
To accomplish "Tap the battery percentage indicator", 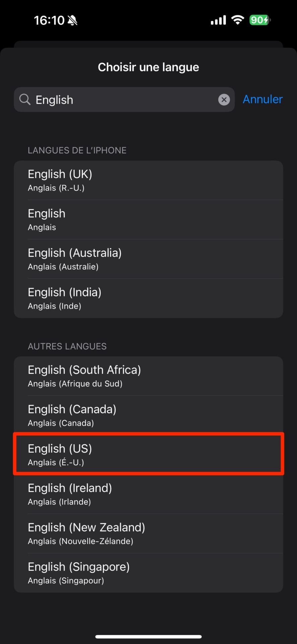I will (x=260, y=20).
